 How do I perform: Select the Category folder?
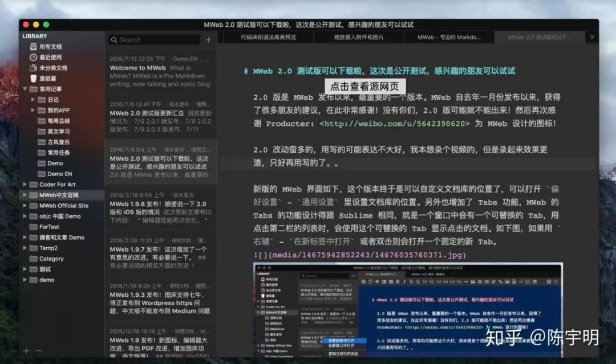click(x=51, y=259)
